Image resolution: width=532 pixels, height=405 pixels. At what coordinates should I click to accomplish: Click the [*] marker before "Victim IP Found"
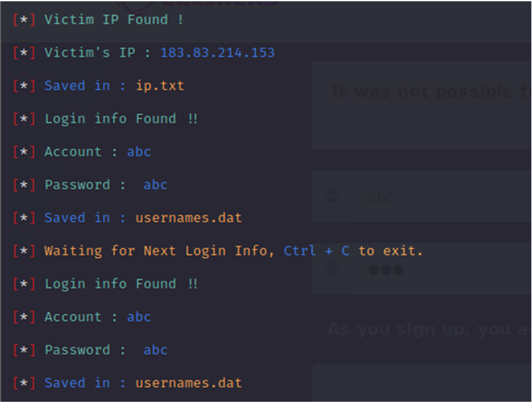click(24, 19)
